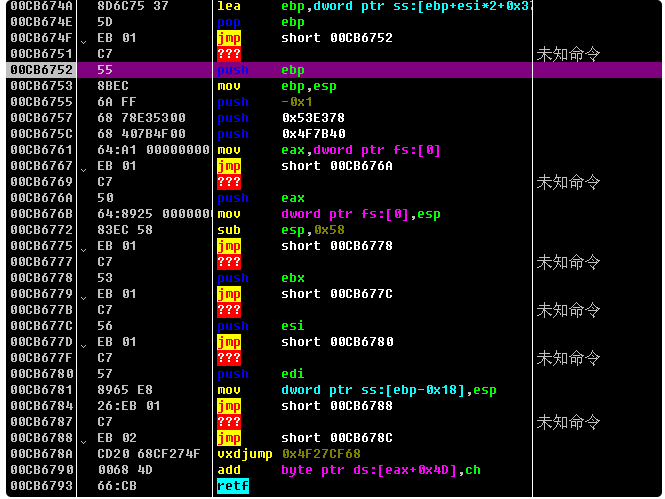The image size is (665, 499).
Task: Click the retf instruction
Action: click(x=233, y=486)
